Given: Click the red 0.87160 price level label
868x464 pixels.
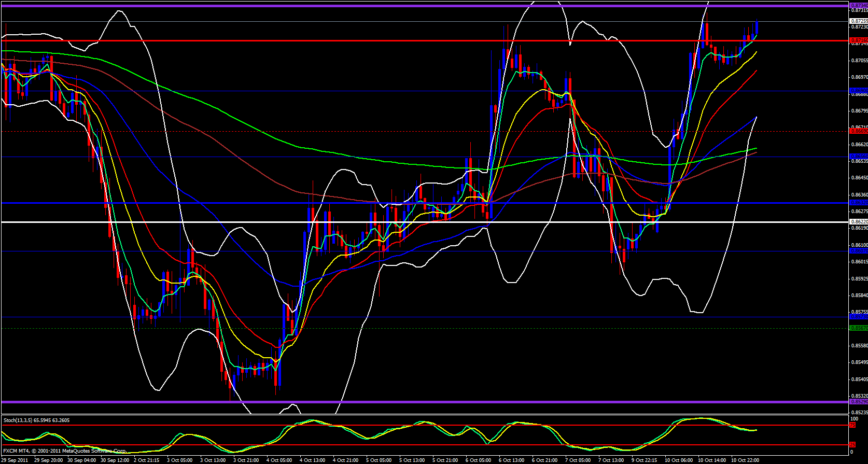Looking at the screenshot, I should pyautogui.click(x=858, y=40).
